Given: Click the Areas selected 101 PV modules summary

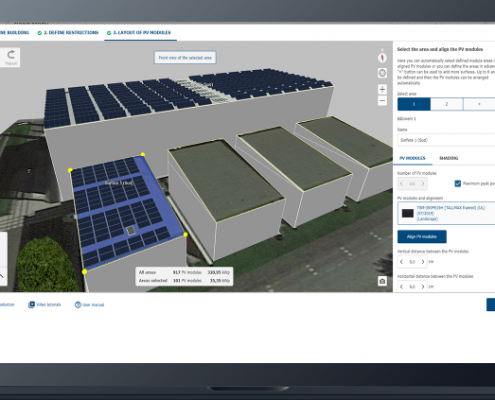Looking at the screenshot, I should click(x=184, y=281).
